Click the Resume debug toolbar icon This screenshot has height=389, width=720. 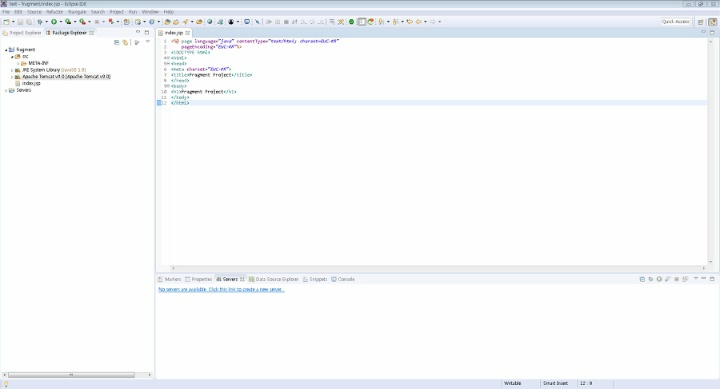(269, 22)
